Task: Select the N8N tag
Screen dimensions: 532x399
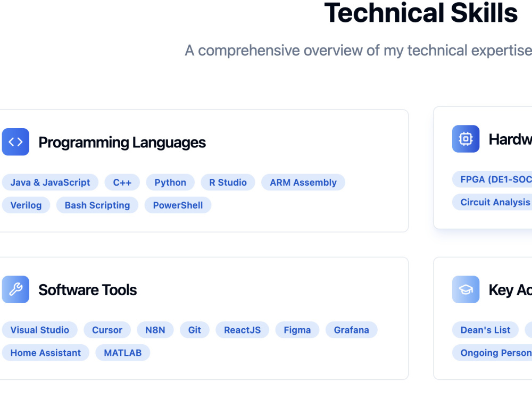Action: 155,330
